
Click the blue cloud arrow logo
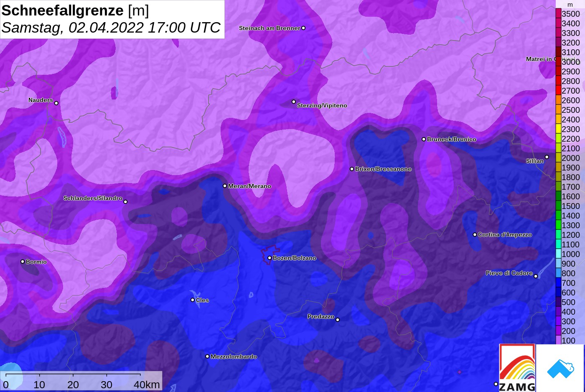(x=560, y=369)
